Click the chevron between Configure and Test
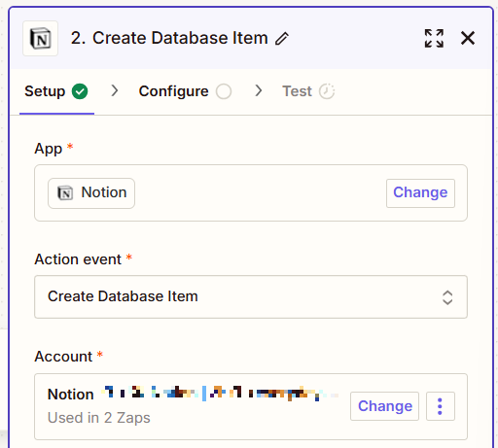 tap(259, 90)
